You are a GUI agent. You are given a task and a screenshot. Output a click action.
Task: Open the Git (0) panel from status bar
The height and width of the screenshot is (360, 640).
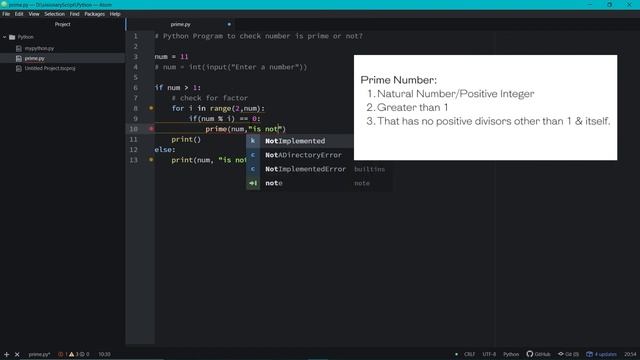(569, 354)
